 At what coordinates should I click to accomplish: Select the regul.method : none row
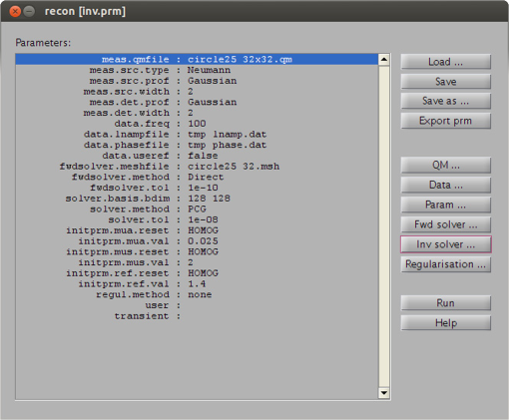(x=197, y=294)
